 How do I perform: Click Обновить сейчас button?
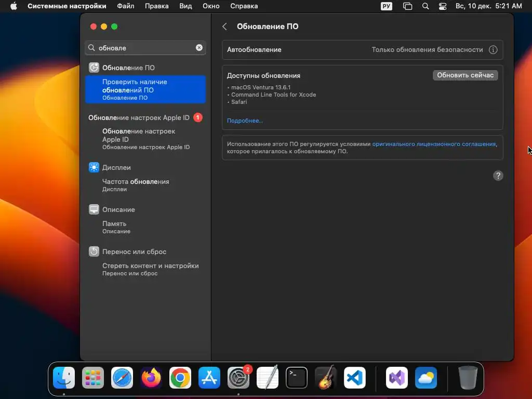465,75
